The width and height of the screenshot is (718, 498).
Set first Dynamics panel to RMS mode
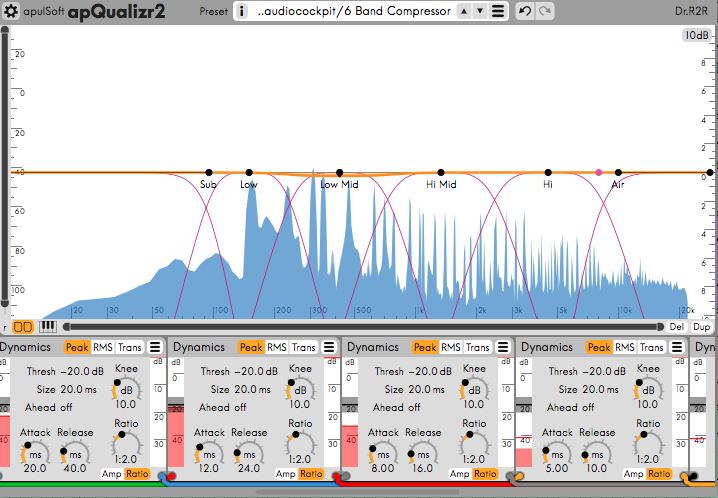(x=103, y=347)
